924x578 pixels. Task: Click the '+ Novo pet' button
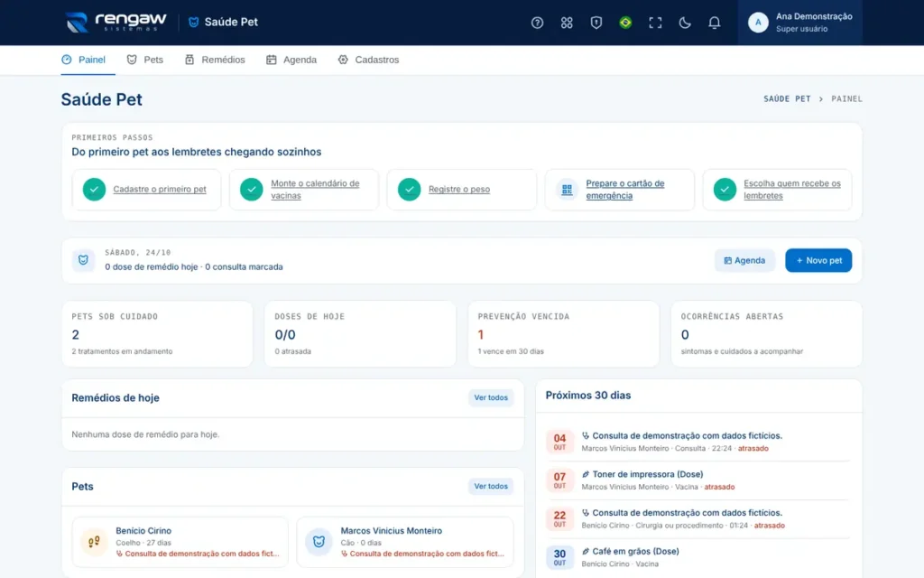point(818,260)
